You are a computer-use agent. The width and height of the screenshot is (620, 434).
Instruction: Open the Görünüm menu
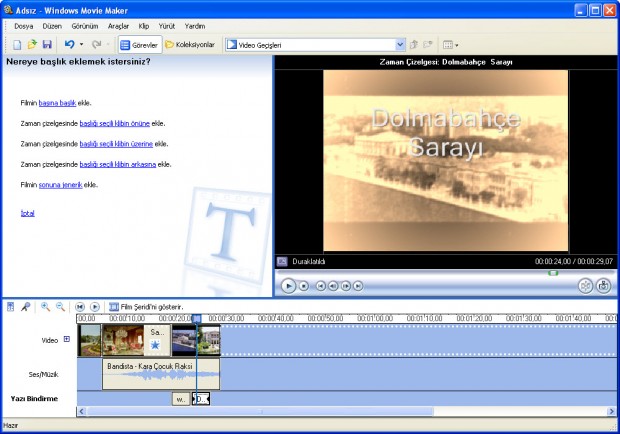click(x=85, y=26)
